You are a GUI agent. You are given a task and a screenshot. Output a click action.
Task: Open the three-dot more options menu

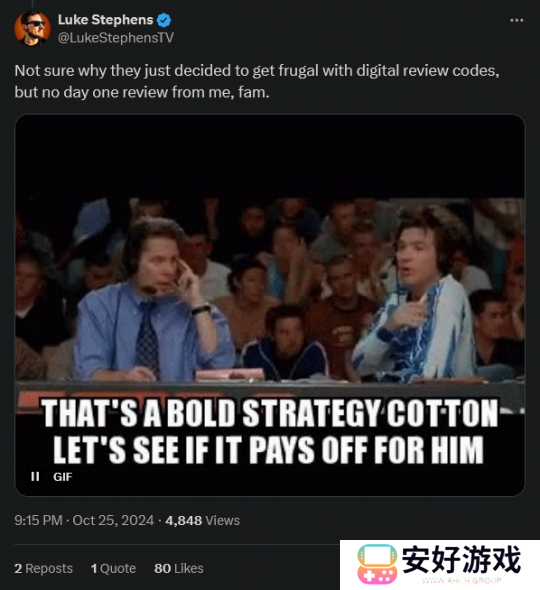(x=516, y=20)
